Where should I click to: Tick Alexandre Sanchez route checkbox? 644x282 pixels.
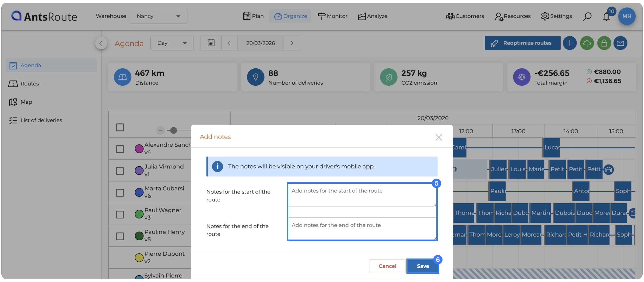tap(120, 149)
